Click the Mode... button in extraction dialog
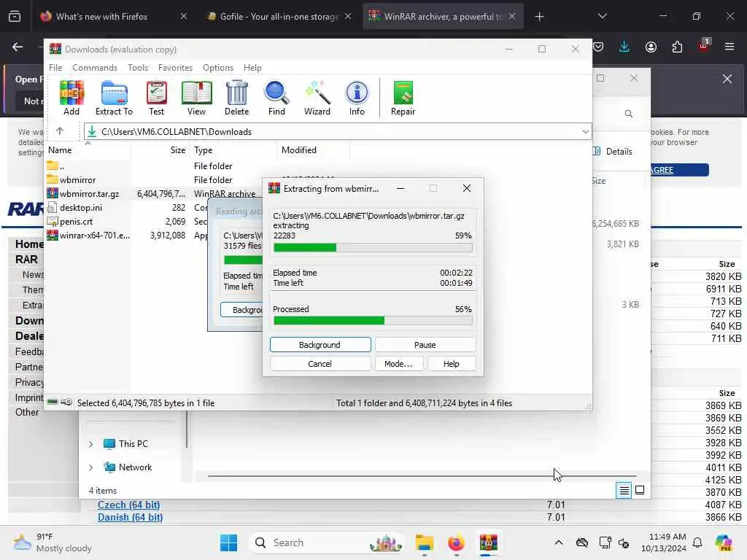This screenshot has height=560, width=747. 398,364
